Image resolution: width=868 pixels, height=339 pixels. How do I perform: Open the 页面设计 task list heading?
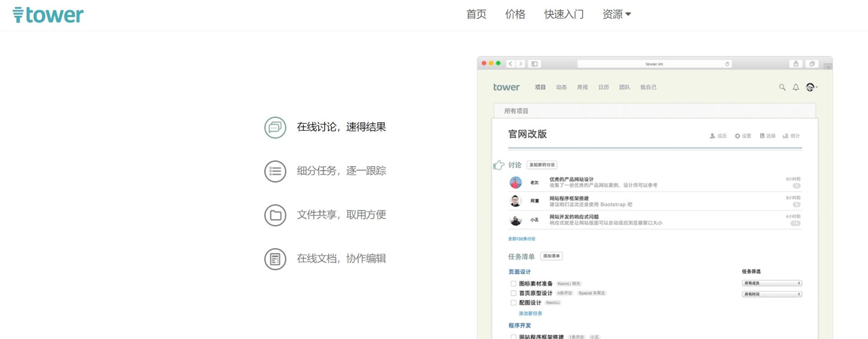pyautogui.click(x=519, y=272)
